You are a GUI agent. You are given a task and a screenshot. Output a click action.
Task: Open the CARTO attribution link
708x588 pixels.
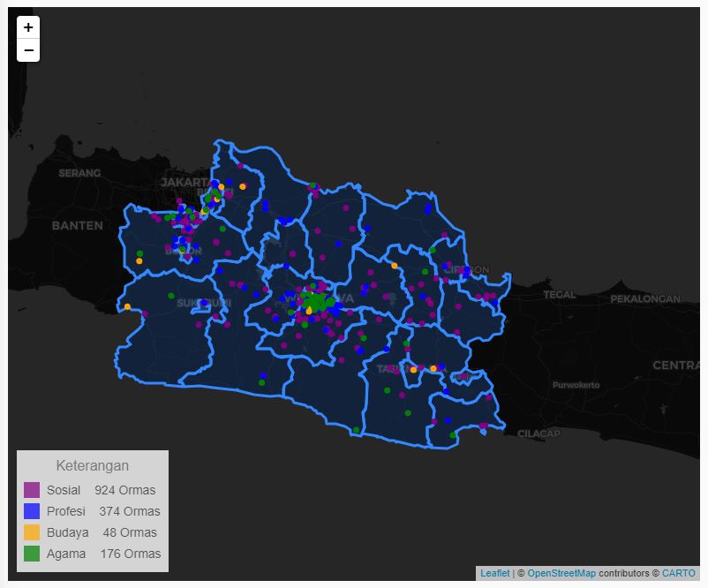tap(678, 574)
